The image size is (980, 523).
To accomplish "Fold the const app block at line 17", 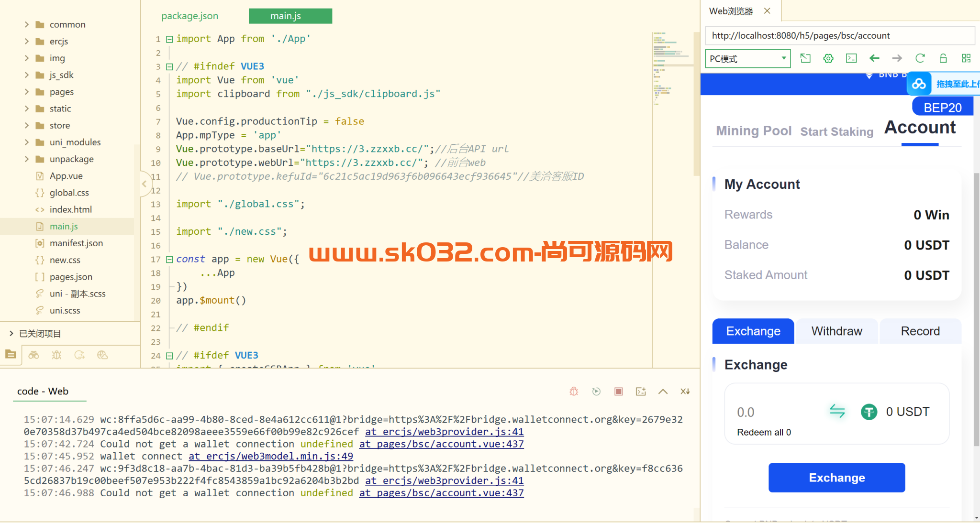I will click(169, 259).
